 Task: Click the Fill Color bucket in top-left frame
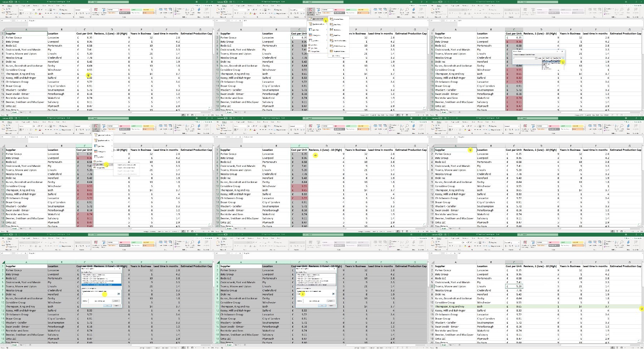pyautogui.click(x=35, y=14)
